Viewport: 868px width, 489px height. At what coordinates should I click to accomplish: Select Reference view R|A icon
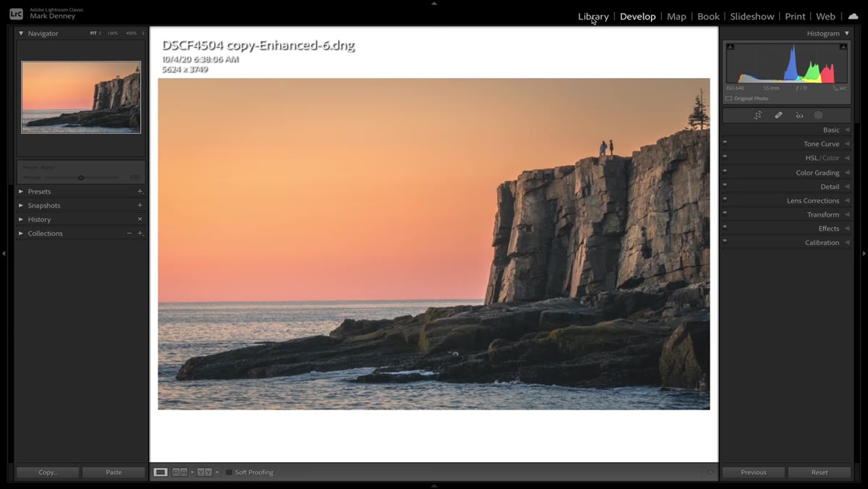pyautogui.click(x=179, y=472)
